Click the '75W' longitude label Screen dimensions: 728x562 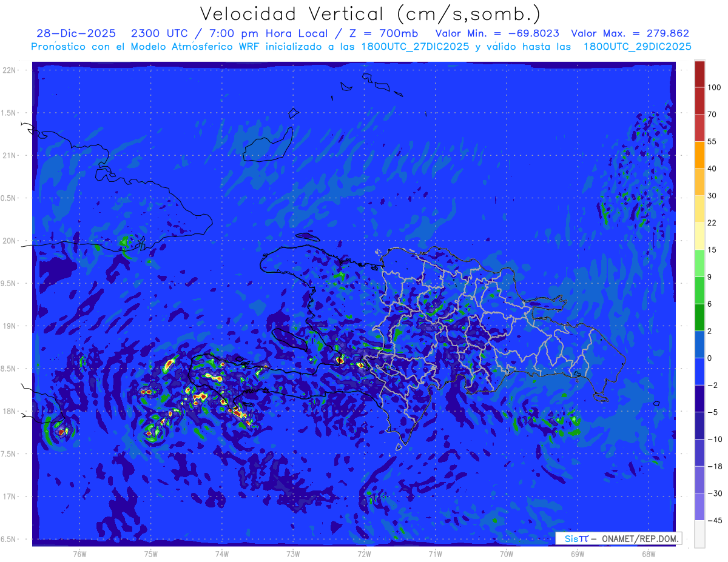151,554
